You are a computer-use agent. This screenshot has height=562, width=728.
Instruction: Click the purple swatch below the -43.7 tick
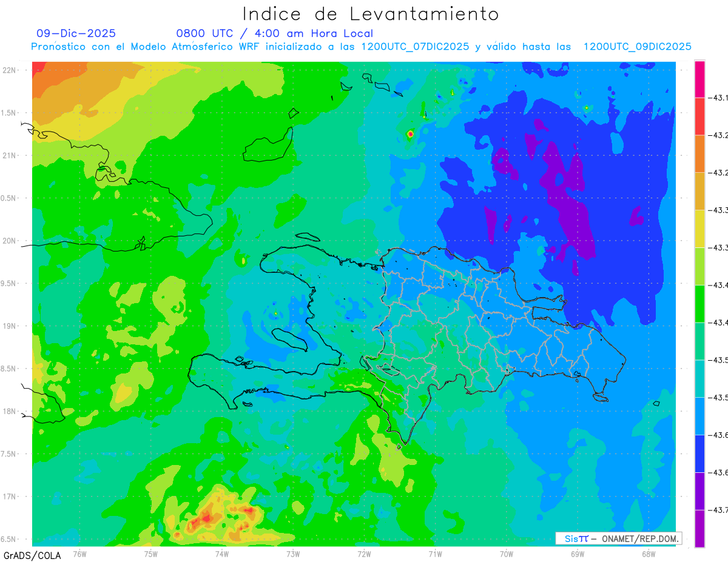699,529
